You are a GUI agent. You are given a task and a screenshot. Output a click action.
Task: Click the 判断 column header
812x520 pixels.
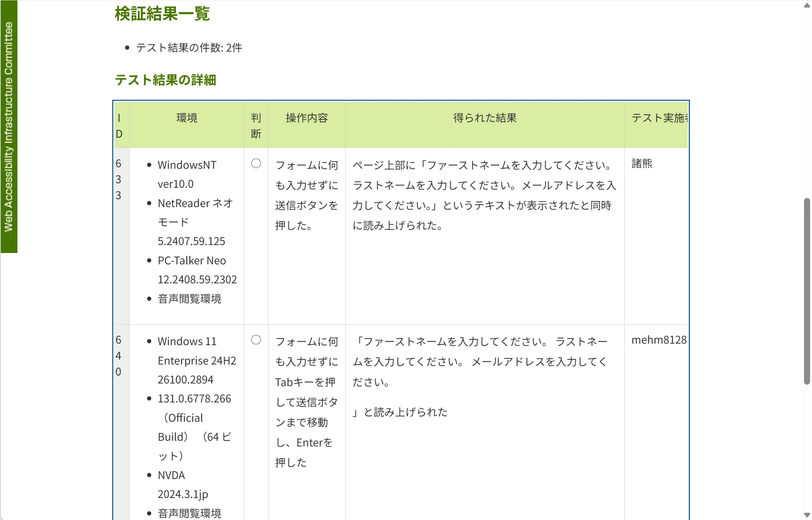256,126
